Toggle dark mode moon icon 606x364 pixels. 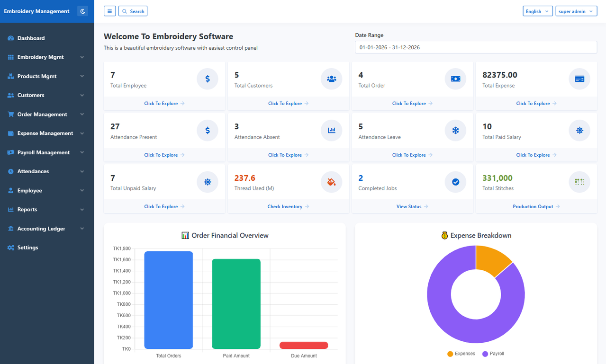pyautogui.click(x=82, y=11)
